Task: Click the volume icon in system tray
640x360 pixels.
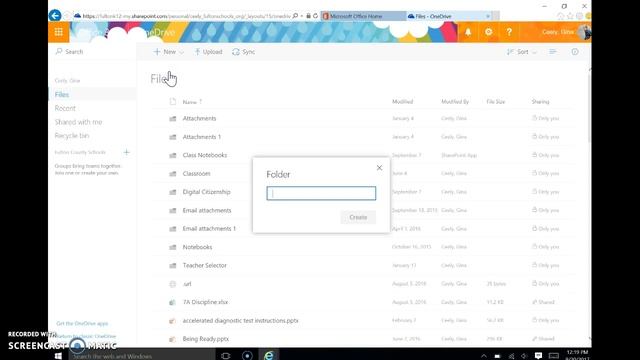Action: (x=524, y=356)
